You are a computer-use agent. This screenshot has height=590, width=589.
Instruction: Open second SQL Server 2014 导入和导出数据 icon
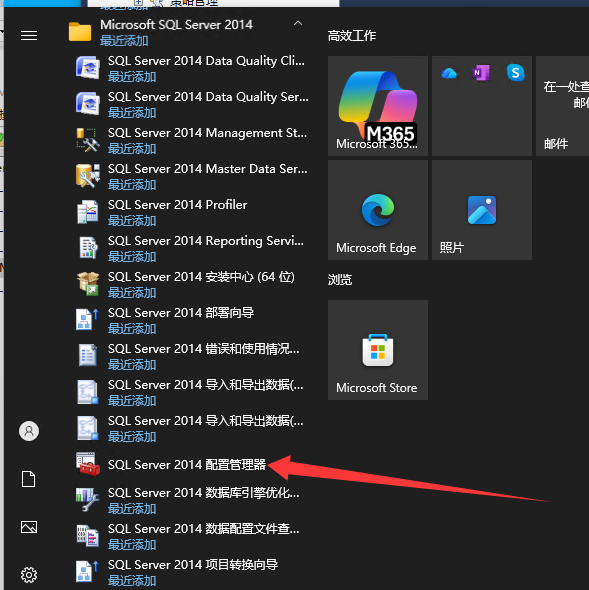point(88,428)
